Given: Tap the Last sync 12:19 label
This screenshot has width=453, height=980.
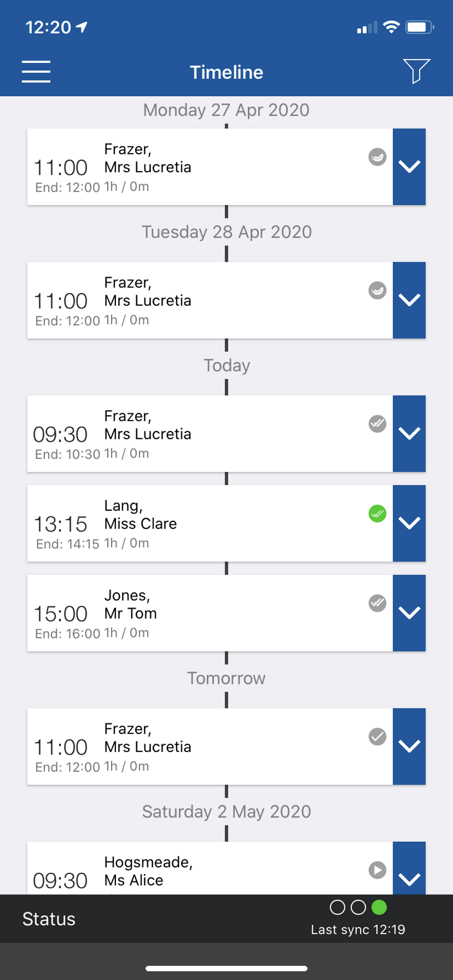Looking at the screenshot, I should [x=358, y=929].
